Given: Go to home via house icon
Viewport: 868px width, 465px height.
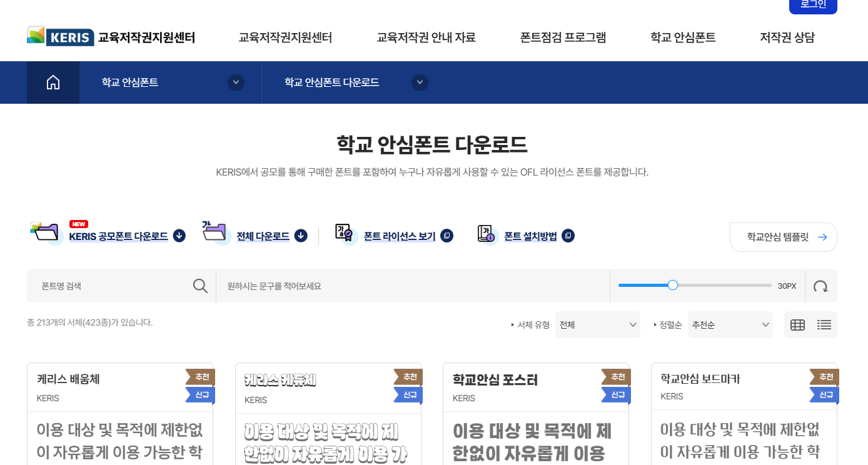Looking at the screenshot, I should point(53,82).
